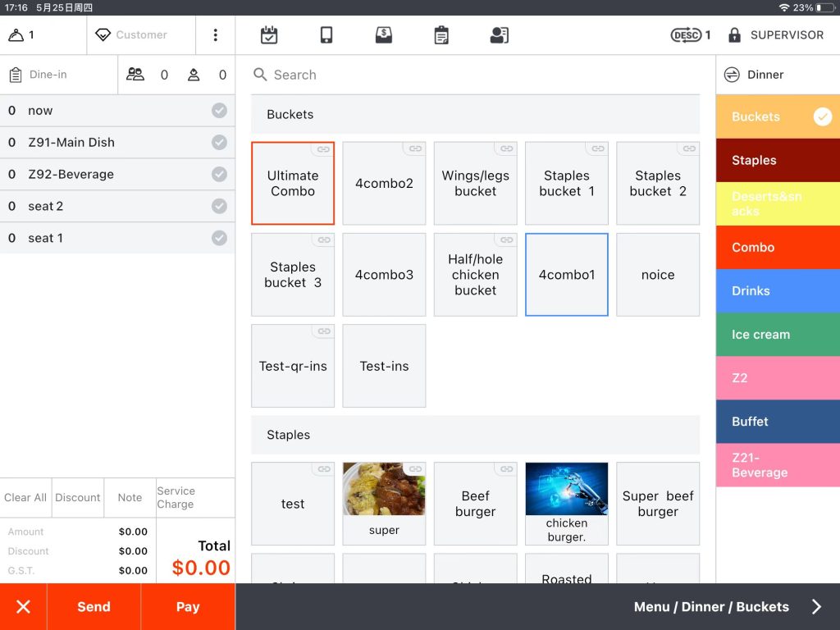Tap the three-dot more options icon

click(215, 35)
